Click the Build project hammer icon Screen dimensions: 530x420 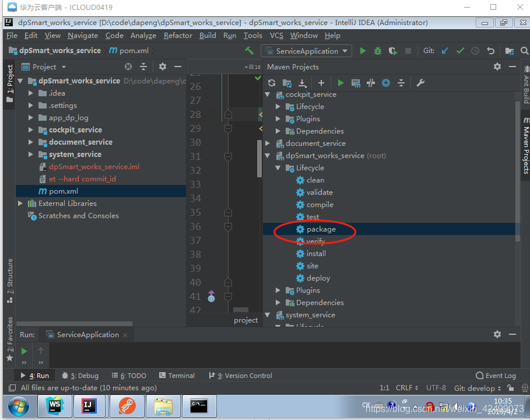249,51
